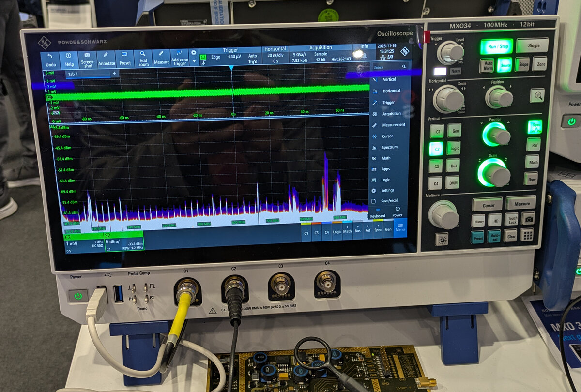Tap the C1 on-screen channel shortcut
The image size is (581, 392).
pyautogui.click(x=306, y=232)
